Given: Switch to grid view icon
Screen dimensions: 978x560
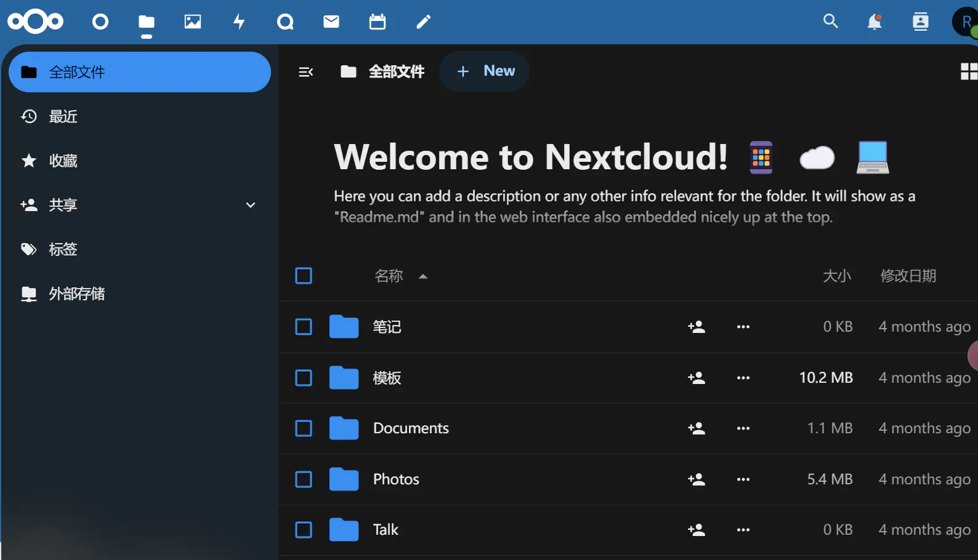Looking at the screenshot, I should coord(969,72).
